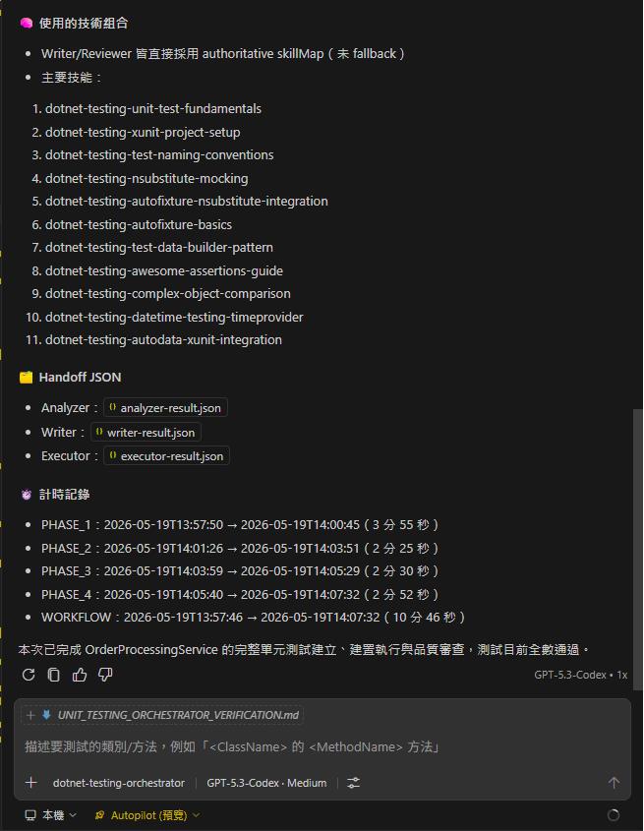This screenshot has height=831, width=644.
Task: Open the 本機 session target dropdown
Action: [x=51, y=814]
